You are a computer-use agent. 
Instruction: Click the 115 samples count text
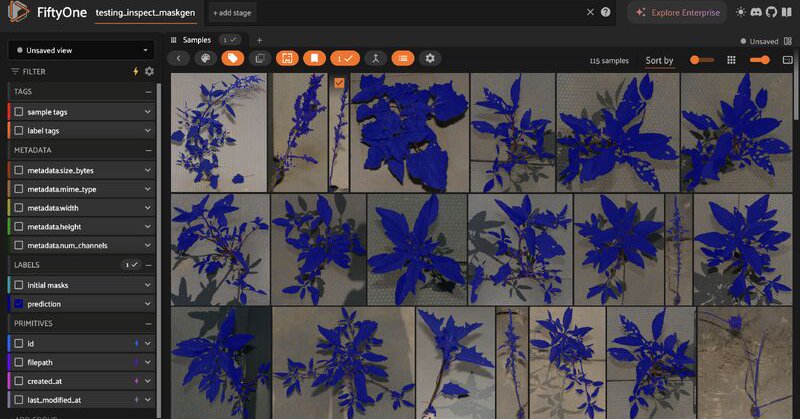[x=609, y=61]
